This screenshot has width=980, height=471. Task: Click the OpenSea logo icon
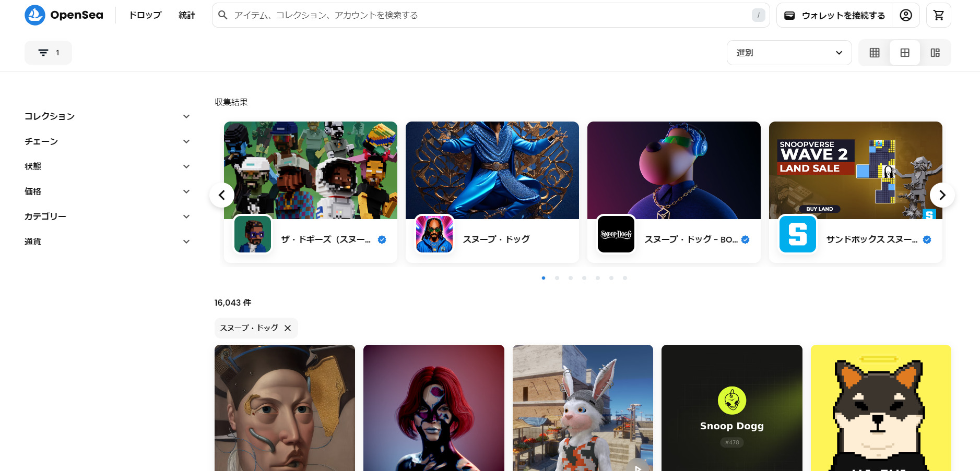pos(35,15)
